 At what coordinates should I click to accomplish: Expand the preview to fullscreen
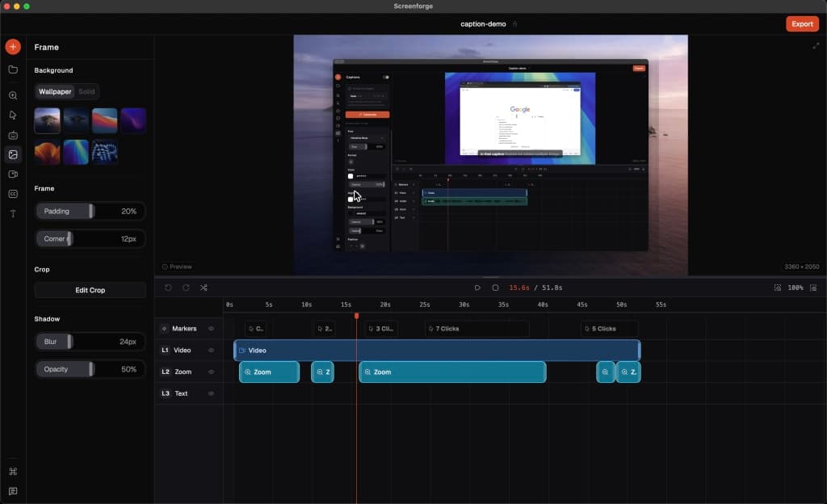pyautogui.click(x=816, y=46)
